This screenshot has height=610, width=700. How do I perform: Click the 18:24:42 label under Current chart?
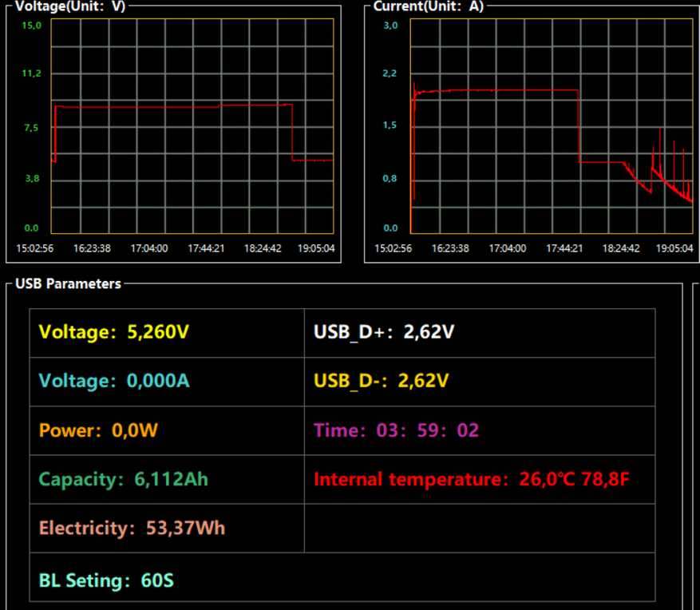621,248
